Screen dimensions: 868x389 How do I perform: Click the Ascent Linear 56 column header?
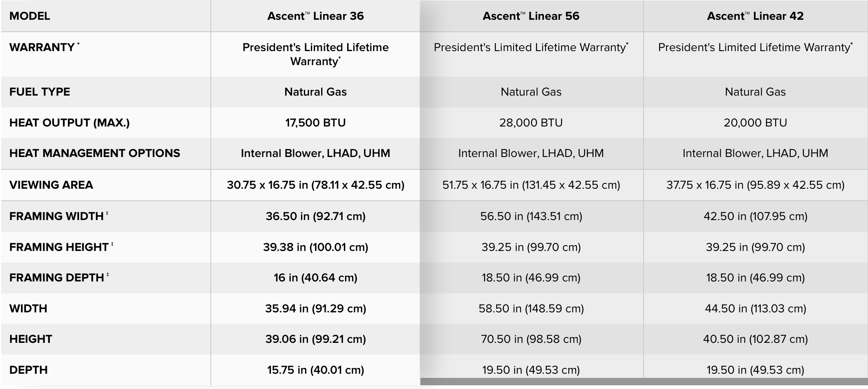pyautogui.click(x=531, y=16)
